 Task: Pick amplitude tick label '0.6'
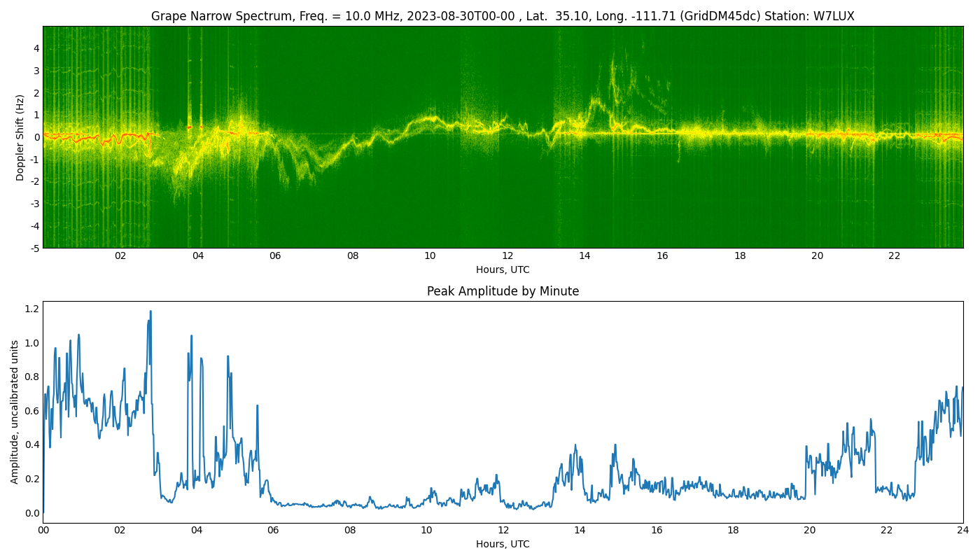32,411
